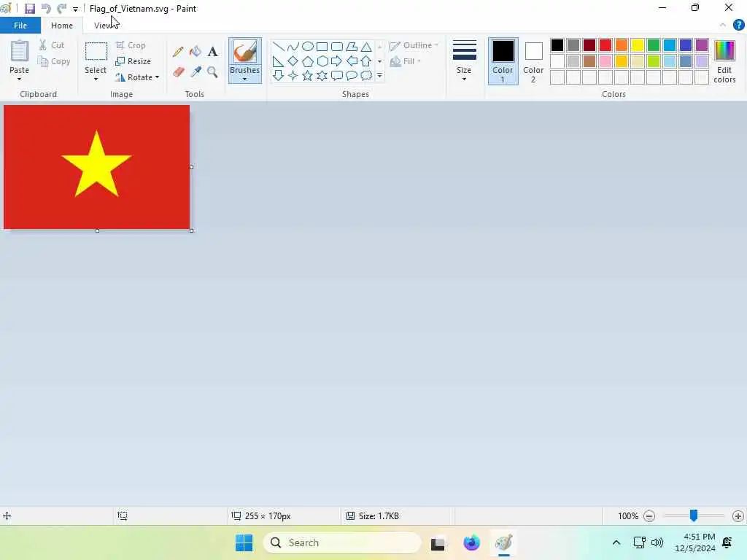Select the Line shape
This screenshot has height=560, width=747.
click(x=279, y=47)
